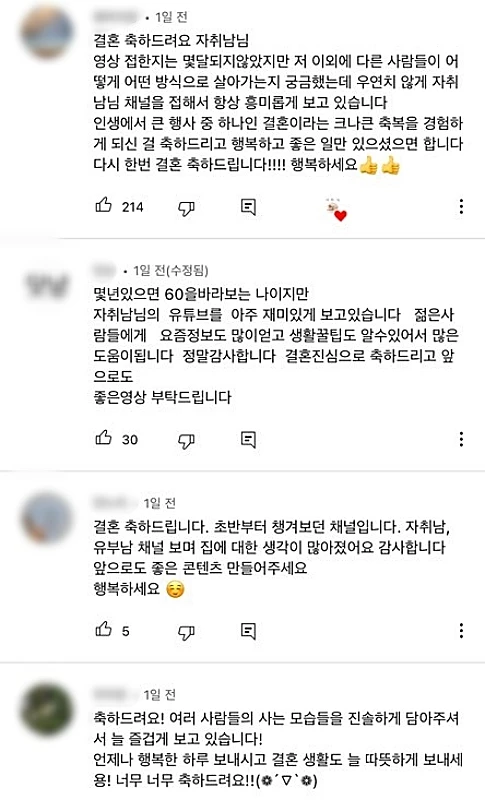
Task: Open second commenter's blurred avatar
Action: click(47, 284)
